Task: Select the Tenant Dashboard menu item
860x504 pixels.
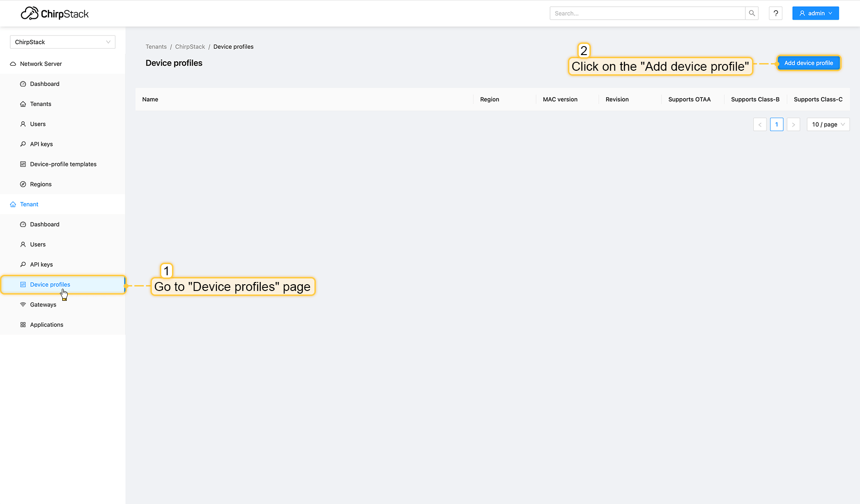Action: tap(44, 224)
